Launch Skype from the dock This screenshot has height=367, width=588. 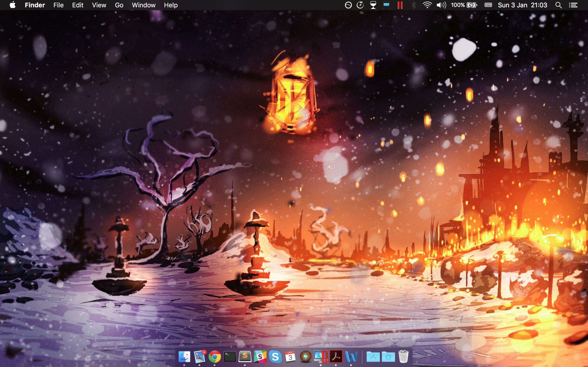275,356
